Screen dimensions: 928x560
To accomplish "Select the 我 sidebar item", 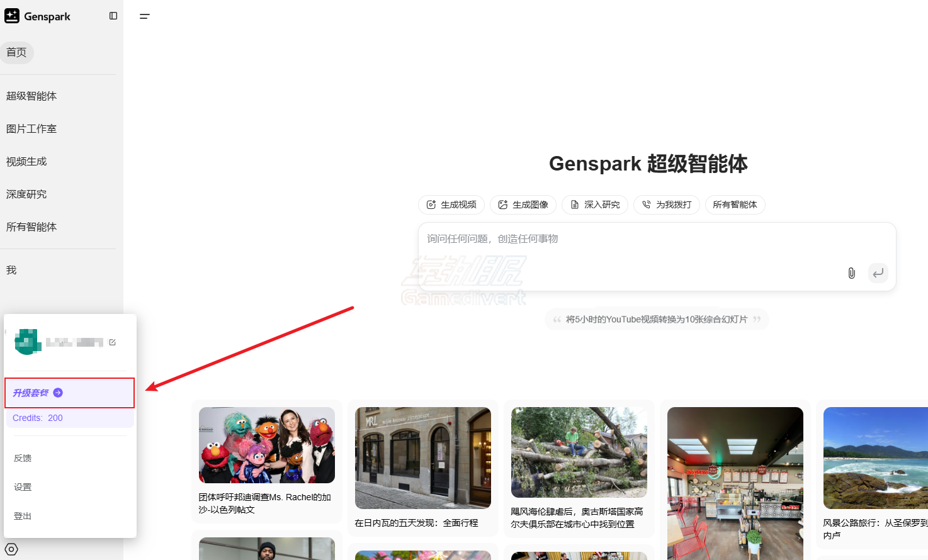I will click(11, 270).
